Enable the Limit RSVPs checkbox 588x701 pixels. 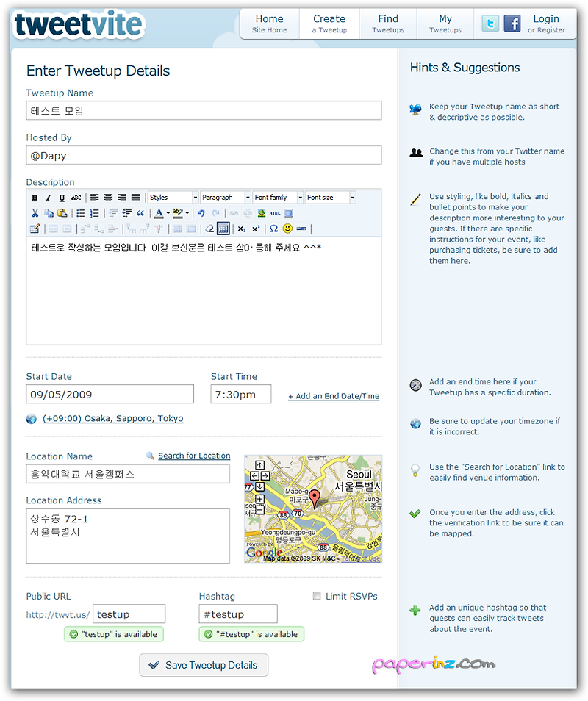point(317,596)
